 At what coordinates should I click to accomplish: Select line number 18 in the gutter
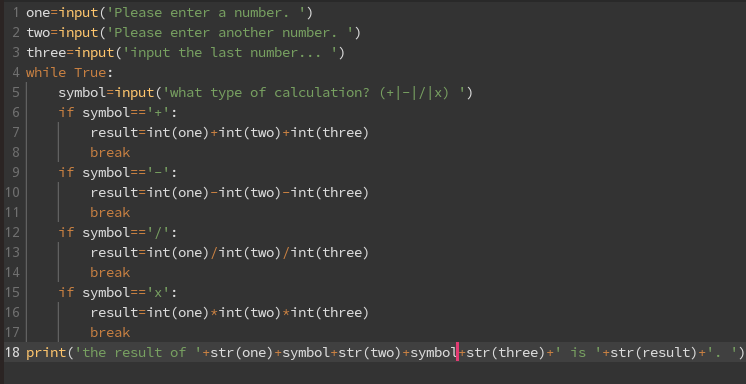pos(12,353)
